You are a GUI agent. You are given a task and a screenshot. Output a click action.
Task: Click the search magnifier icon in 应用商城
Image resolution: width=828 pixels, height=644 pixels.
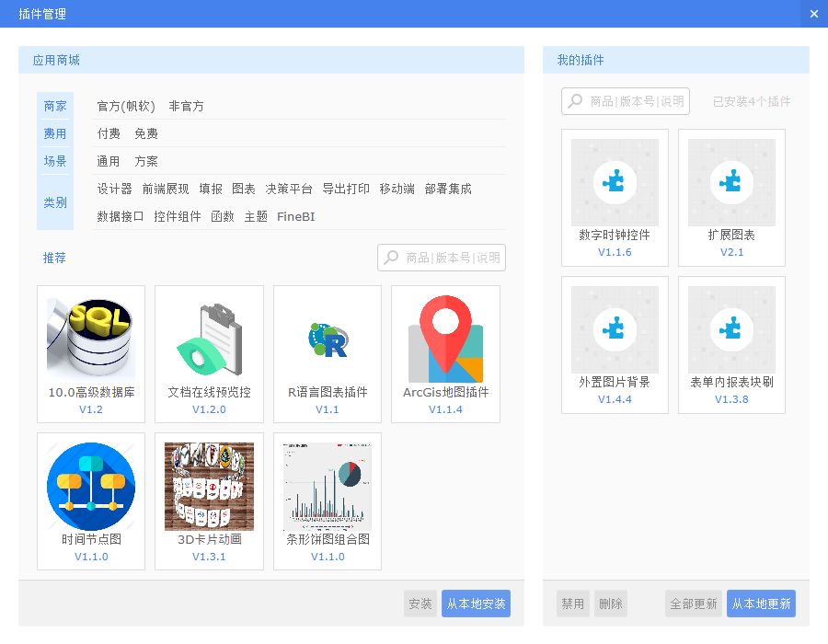pyautogui.click(x=391, y=258)
